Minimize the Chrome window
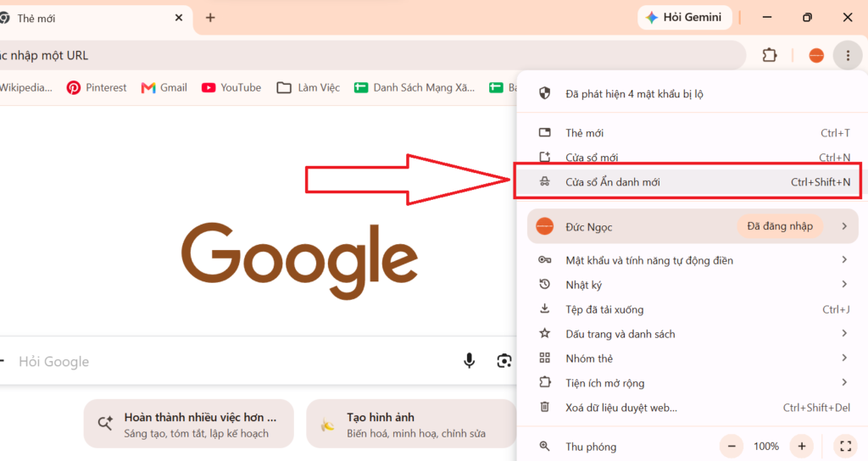Screen dimensions: 868x461 pyautogui.click(x=766, y=18)
